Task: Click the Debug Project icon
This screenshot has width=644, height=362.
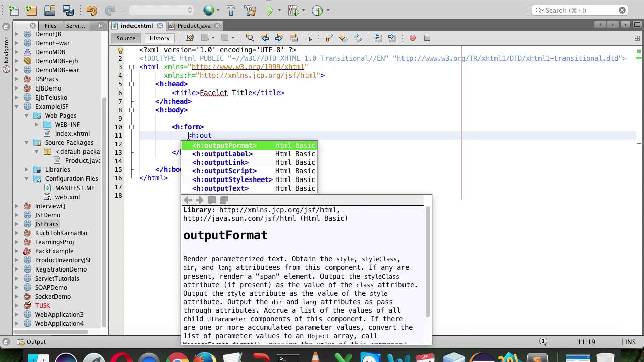Action: point(293,10)
